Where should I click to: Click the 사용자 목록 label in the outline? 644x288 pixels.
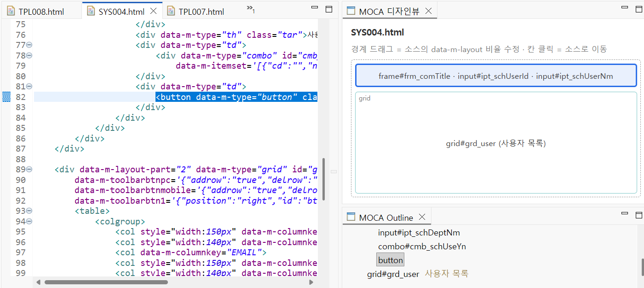point(446,274)
